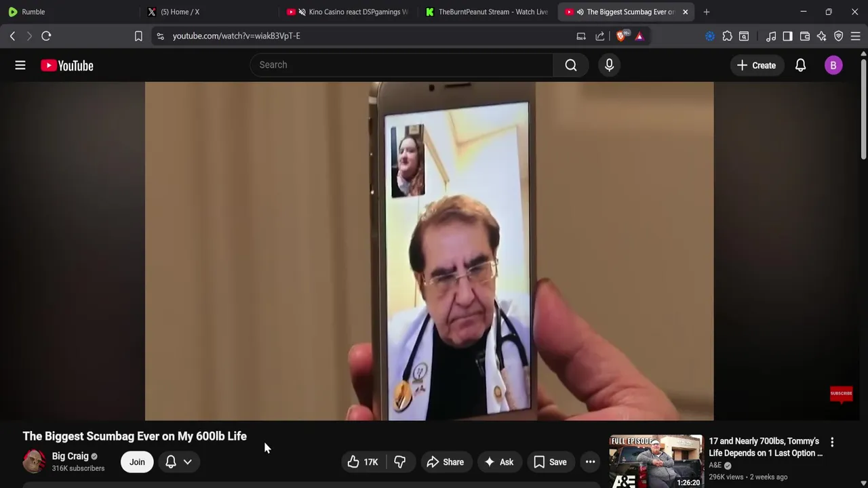This screenshot has height=488, width=868.
Task: Reload the current page
Action: [x=46, y=36]
